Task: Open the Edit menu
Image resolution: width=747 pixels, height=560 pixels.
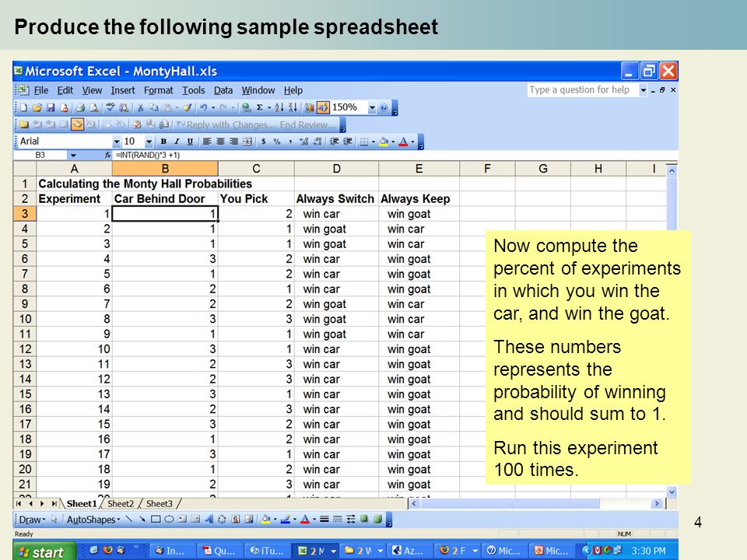Action: click(65, 90)
